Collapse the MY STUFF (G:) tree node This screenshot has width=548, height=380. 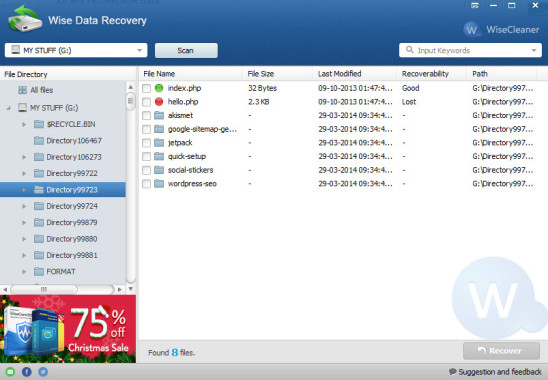point(8,108)
